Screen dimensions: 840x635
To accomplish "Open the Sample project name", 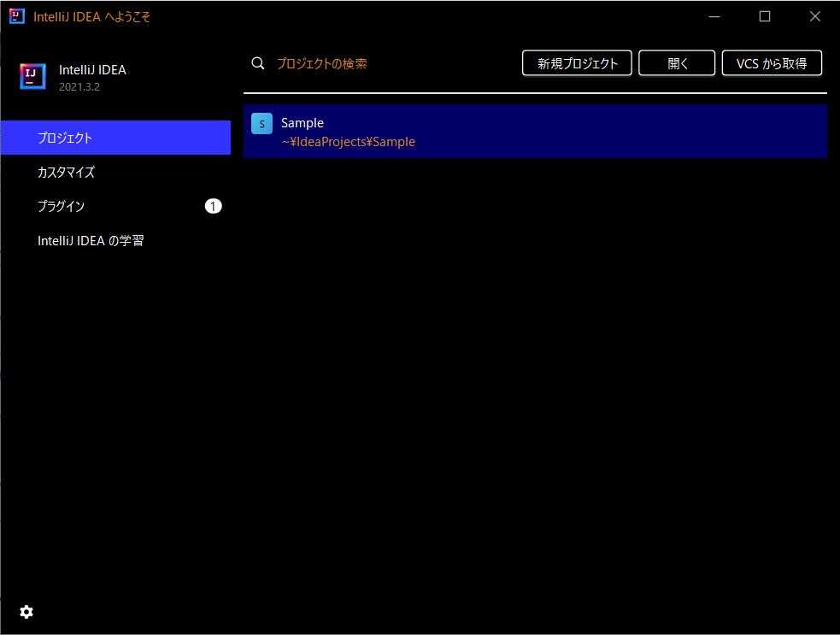I will click(x=303, y=123).
